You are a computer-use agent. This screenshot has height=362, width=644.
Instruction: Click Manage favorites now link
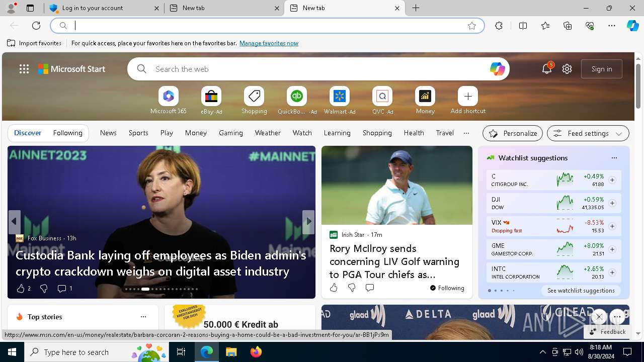point(269,43)
